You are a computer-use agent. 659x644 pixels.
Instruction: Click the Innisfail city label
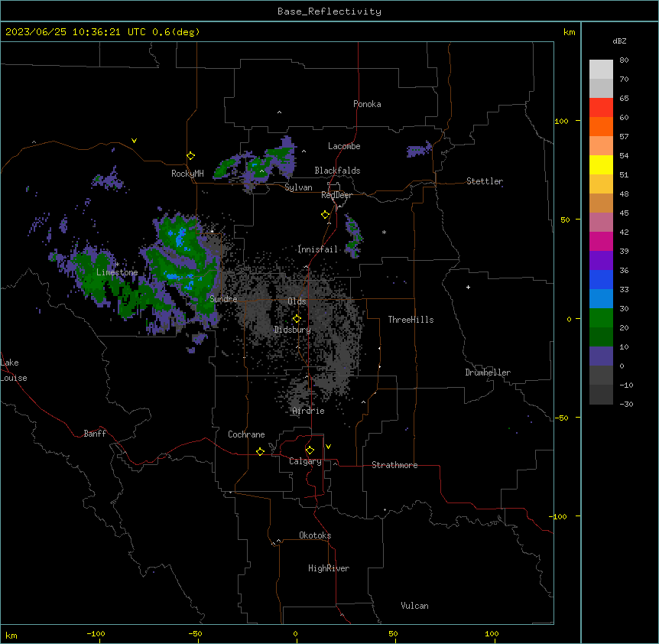tap(318, 249)
